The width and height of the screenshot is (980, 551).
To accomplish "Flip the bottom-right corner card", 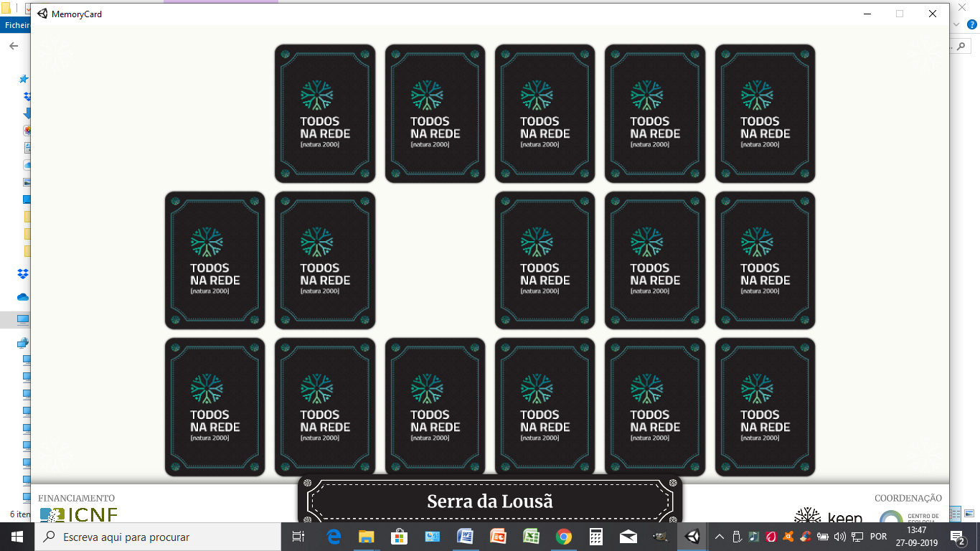I will (765, 407).
